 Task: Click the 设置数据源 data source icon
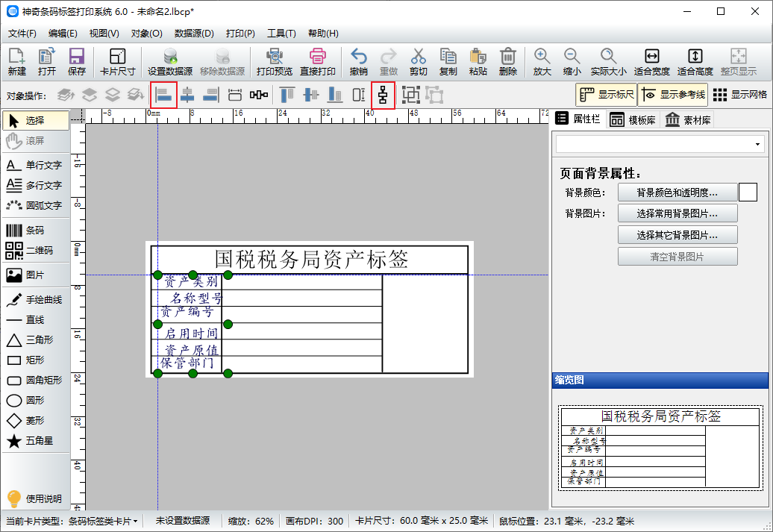[170, 62]
